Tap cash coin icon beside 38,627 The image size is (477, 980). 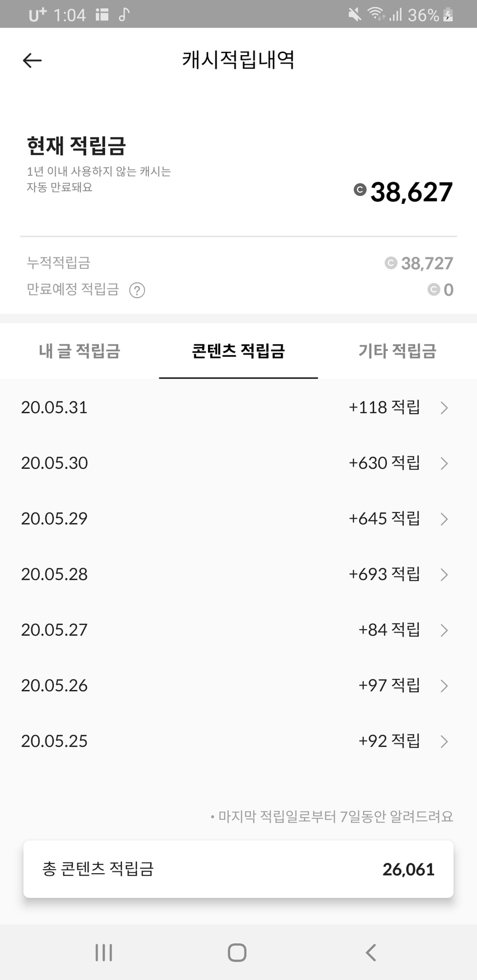[360, 190]
